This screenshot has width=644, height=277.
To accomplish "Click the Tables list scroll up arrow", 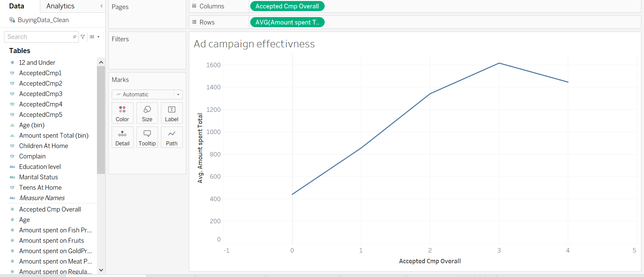I will [x=101, y=62].
